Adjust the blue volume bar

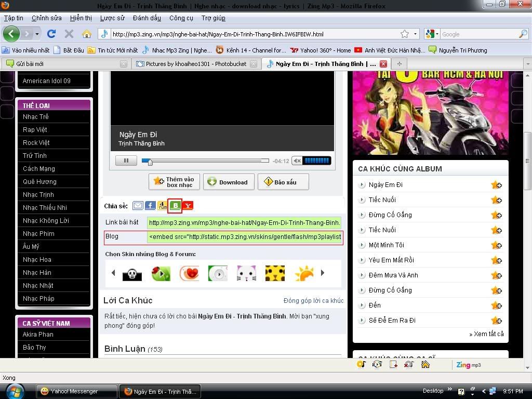(x=317, y=161)
